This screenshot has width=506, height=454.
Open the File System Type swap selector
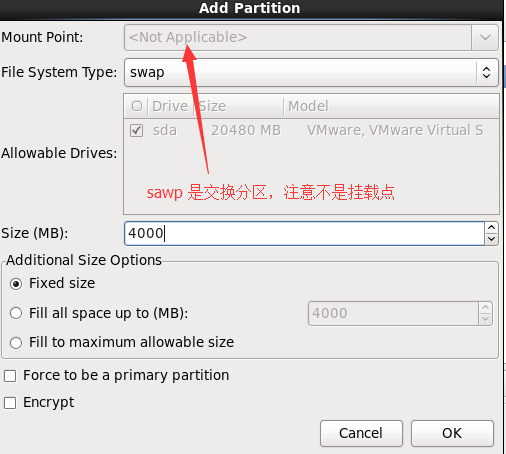tap(311, 72)
